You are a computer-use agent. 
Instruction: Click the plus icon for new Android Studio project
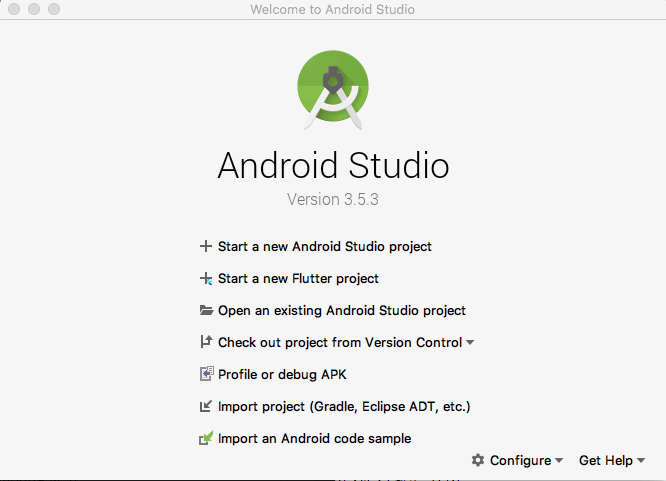206,246
